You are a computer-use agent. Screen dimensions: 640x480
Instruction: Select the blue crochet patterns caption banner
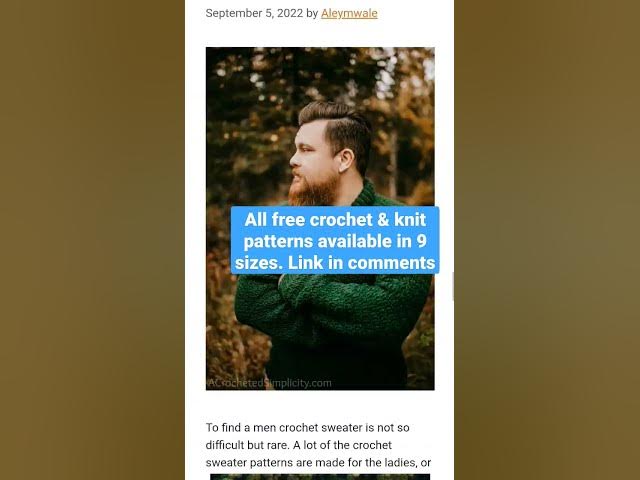pos(335,240)
